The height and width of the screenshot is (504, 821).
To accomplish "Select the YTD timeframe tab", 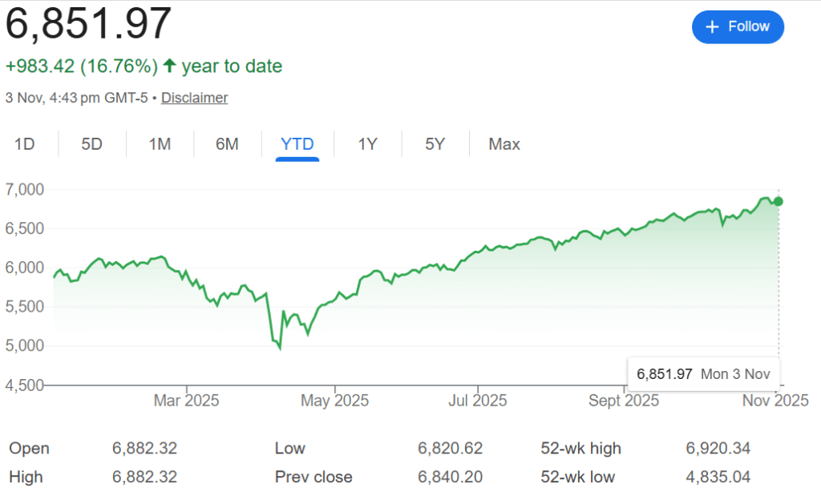I will click(297, 144).
